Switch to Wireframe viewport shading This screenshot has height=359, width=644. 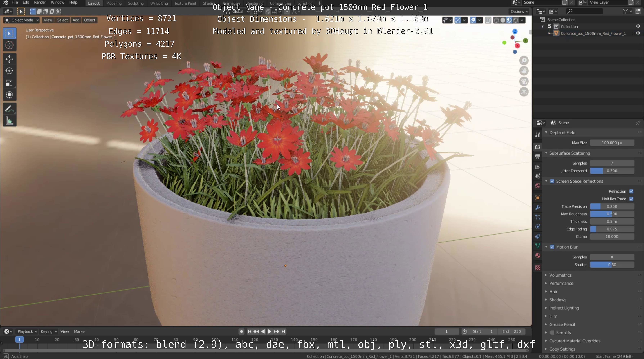coord(497,20)
